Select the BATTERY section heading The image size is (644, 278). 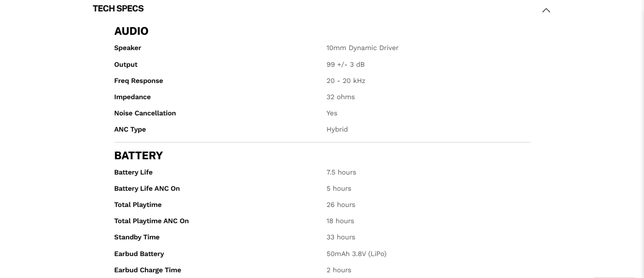(138, 156)
